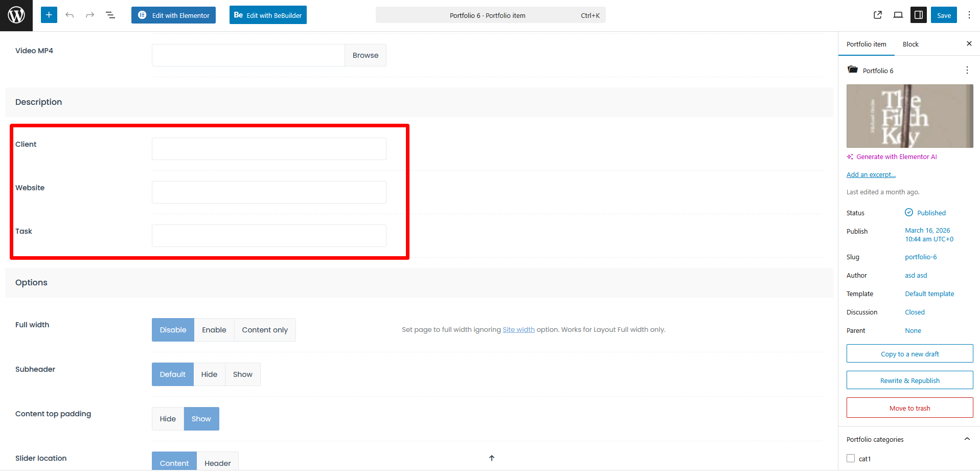Click the redo arrow icon
Screen dimensions: 980x473
(x=90, y=15)
